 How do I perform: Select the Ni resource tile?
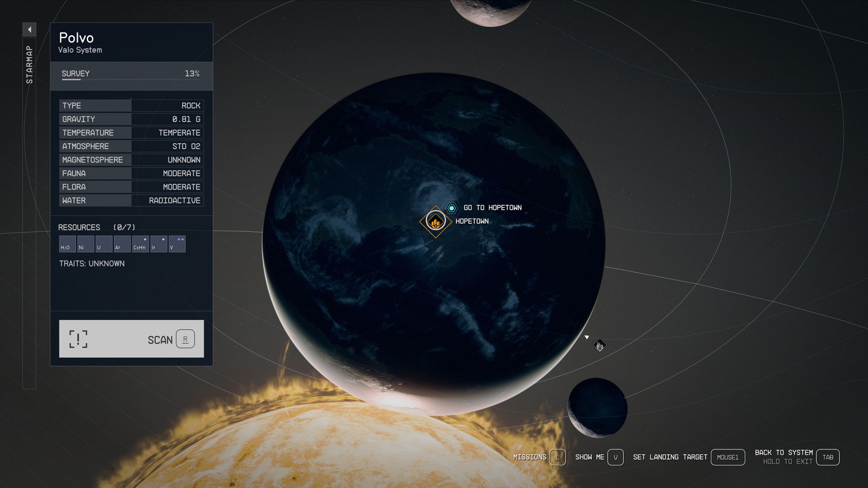pyautogui.click(x=85, y=244)
